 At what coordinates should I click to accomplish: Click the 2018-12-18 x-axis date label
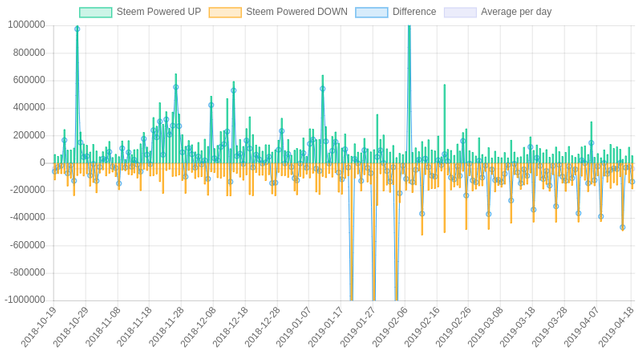(x=230, y=327)
